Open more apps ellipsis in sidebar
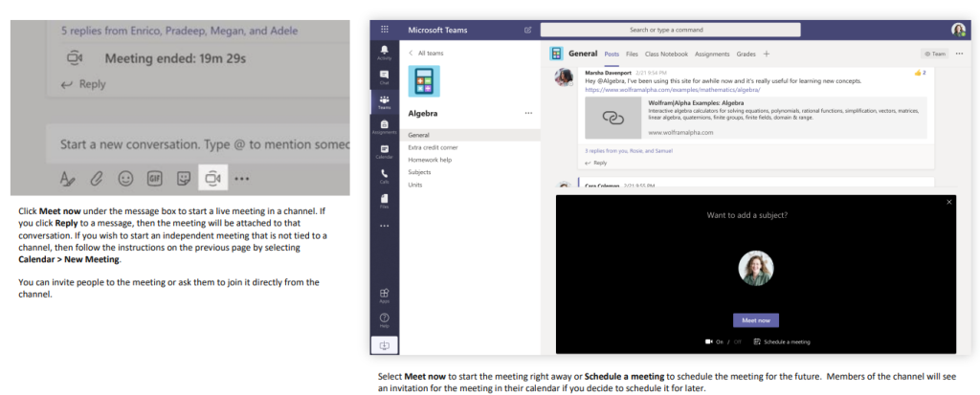Screen dimensions: 980x395 pos(384,226)
